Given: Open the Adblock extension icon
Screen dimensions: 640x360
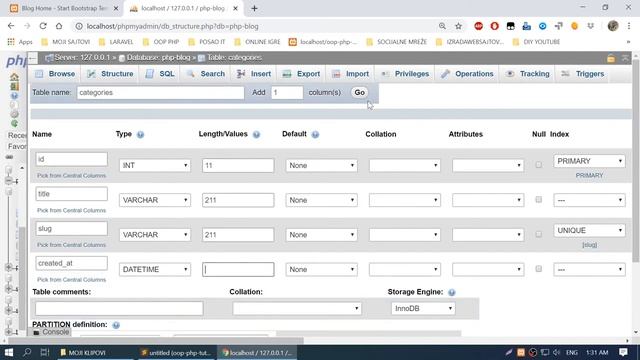Looking at the screenshot, I should coord(478,26).
